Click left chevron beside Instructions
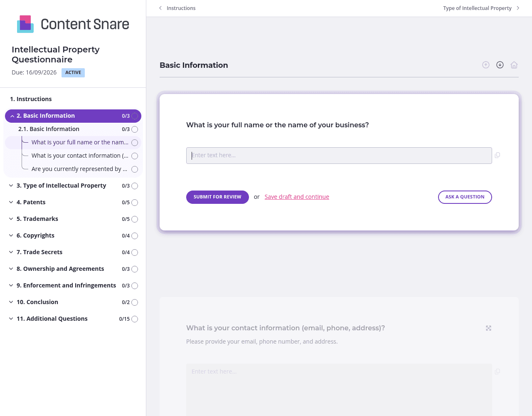This screenshot has height=416, width=532. pyautogui.click(x=160, y=8)
